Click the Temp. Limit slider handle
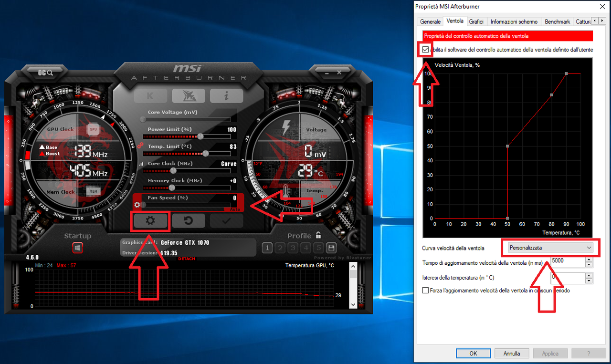This screenshot has height=364, width=611. (x=206, y=154)
